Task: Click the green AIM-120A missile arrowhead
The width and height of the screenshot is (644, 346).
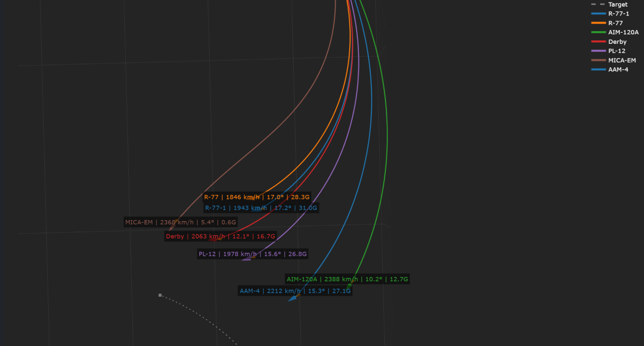Action: pos(349,286)
